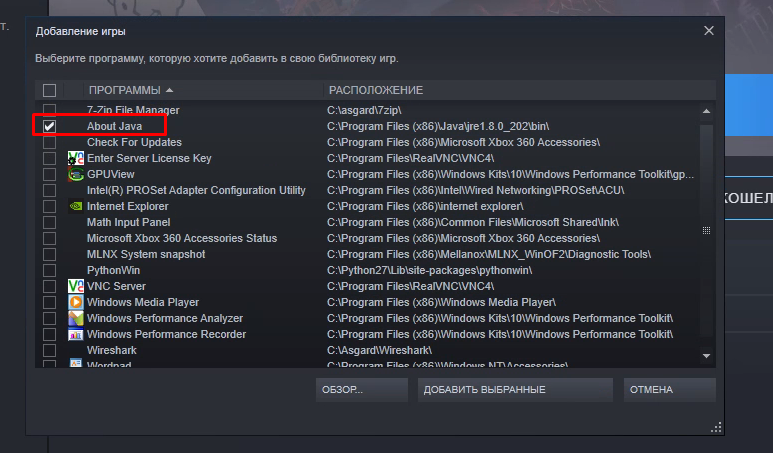Click the GPUView program icon
Screen dimensions: 773x453
click(x=75, y=174)
